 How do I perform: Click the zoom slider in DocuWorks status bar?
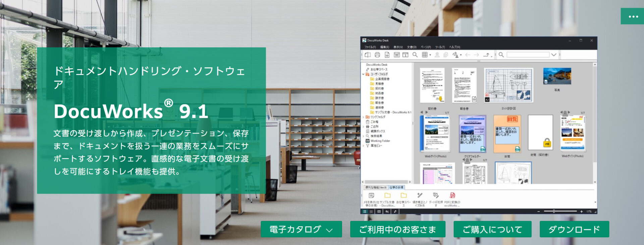[x=560, y=211]
